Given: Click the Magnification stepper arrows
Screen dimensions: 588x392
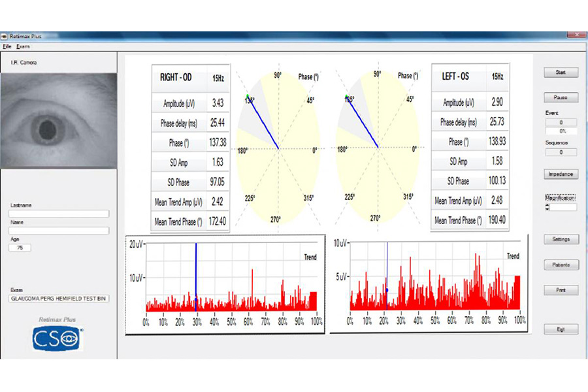Looking at the screenshot, I should 547,207.
